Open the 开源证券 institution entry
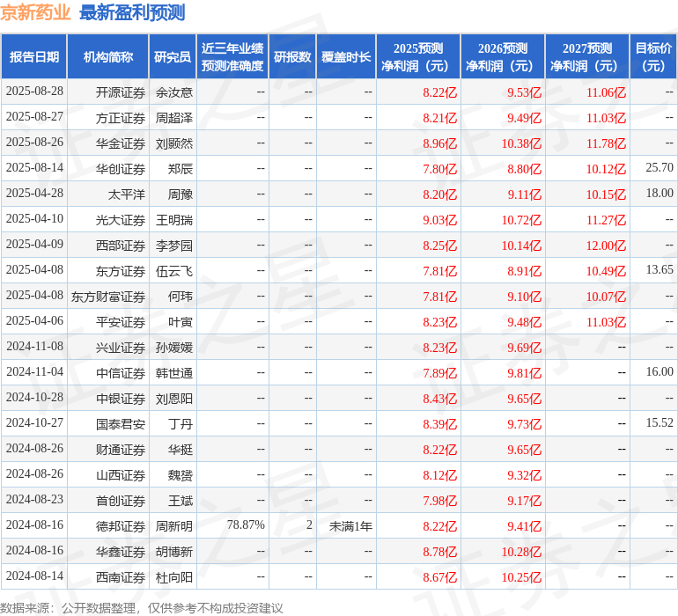The width and height of the screenshot is (678, 616). tap(121, 92)
